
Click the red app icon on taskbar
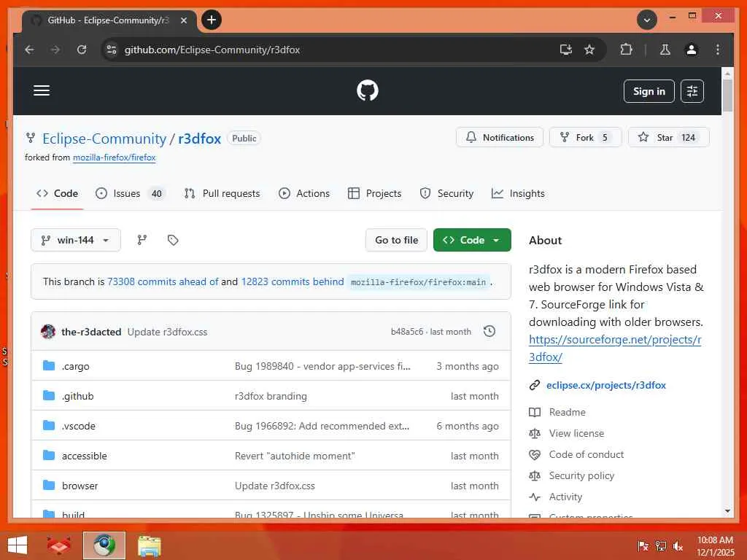tap(58, 545)
